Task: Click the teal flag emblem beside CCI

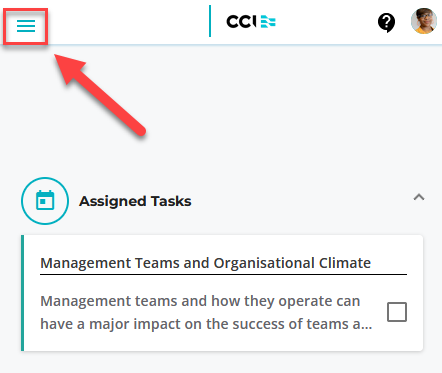Action: [x=268, y=22]
